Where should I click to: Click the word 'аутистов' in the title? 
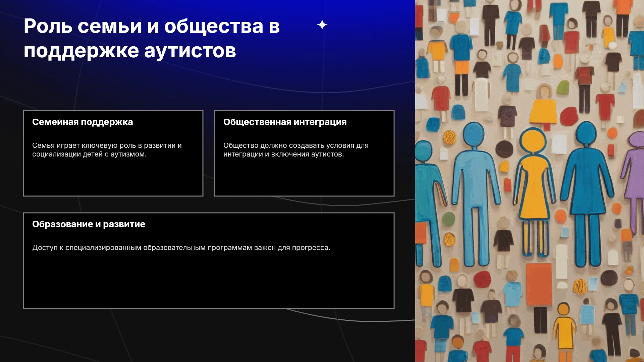(x=190, y=51)
